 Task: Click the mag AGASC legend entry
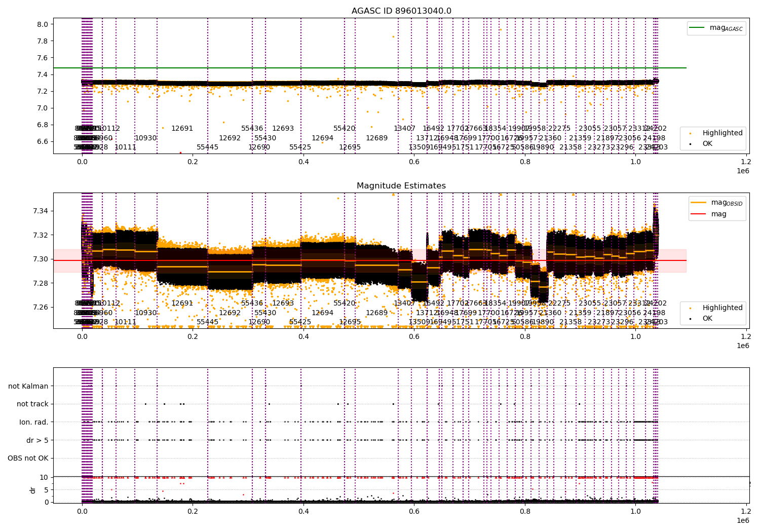click(716, 28)
